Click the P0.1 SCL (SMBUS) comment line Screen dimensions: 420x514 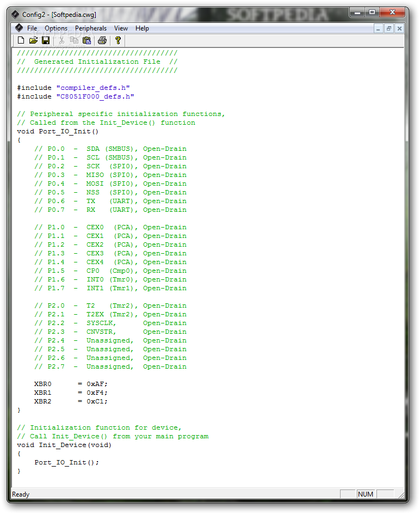pyautogui.click(x=110, y=158)
